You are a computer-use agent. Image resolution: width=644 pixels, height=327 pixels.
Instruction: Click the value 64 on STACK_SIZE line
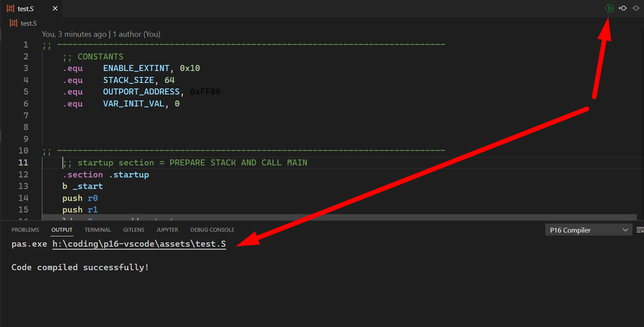(170, 80)
